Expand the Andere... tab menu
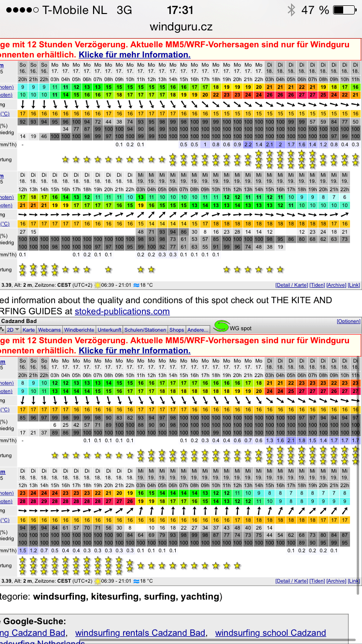 198,330
